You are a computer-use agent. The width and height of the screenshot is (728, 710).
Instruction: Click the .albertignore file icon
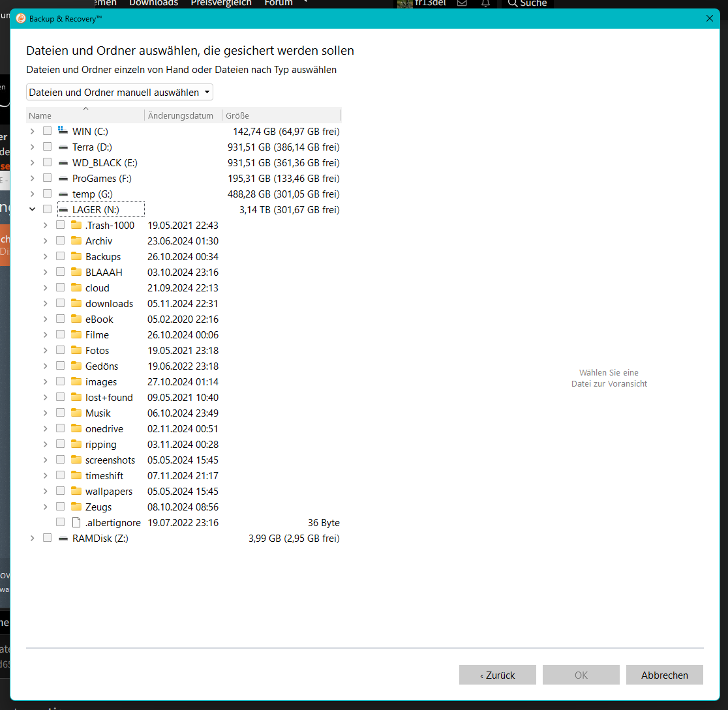(x=78, y=522)
